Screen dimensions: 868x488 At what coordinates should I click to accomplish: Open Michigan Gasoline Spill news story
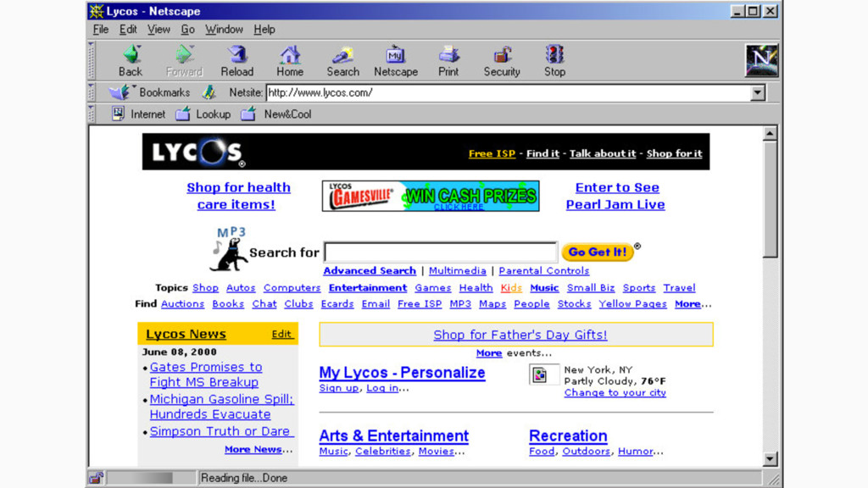point(221,407)
